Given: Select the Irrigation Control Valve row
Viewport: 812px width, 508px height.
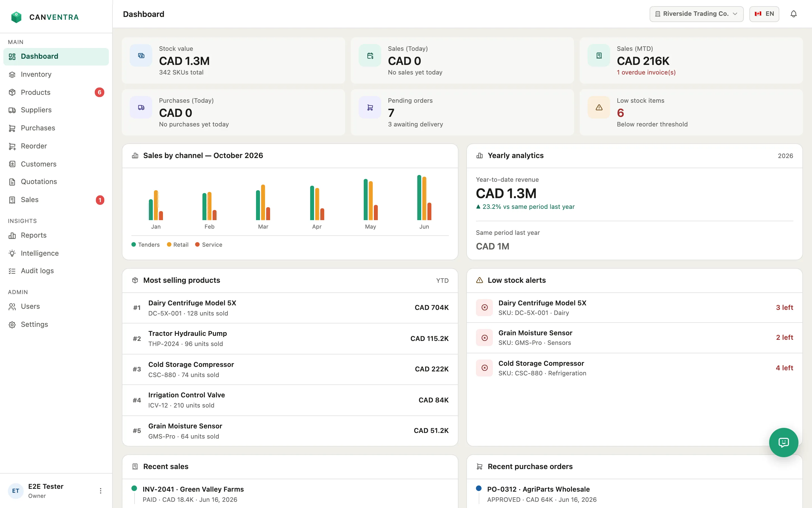Looking at the screenshot, I should (x=290, y=400).
